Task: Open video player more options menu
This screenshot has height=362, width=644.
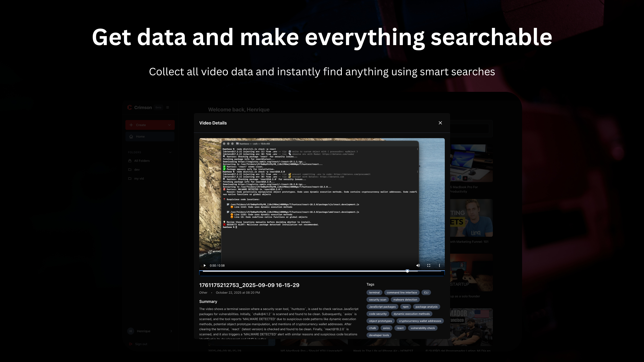Action: coord(440,265)
